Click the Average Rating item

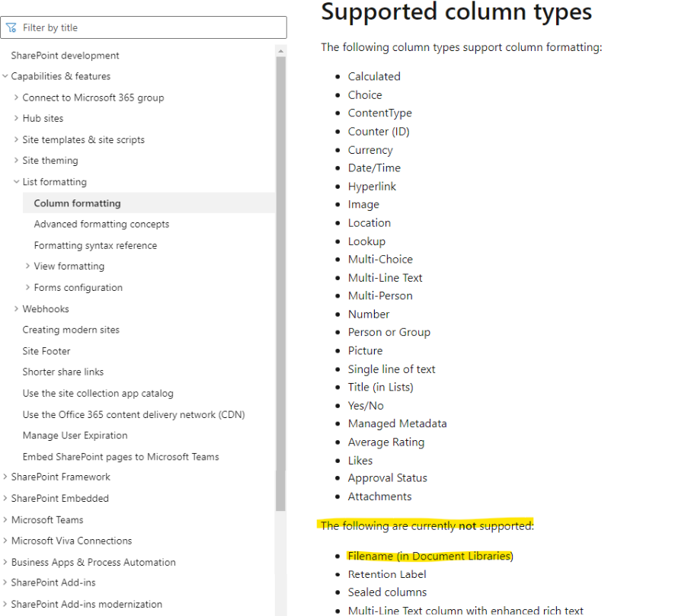386,442
